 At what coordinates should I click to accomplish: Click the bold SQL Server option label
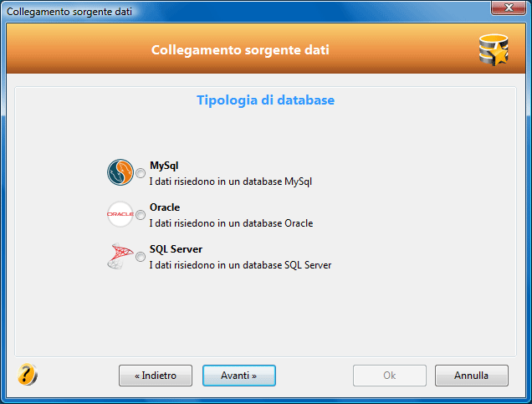(x=176, y=249)
